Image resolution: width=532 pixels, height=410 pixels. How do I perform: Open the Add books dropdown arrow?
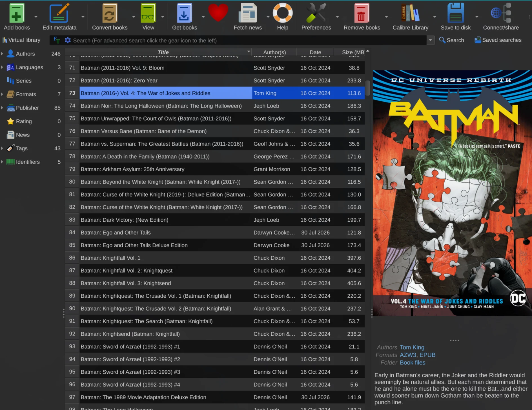pos(36,17)
